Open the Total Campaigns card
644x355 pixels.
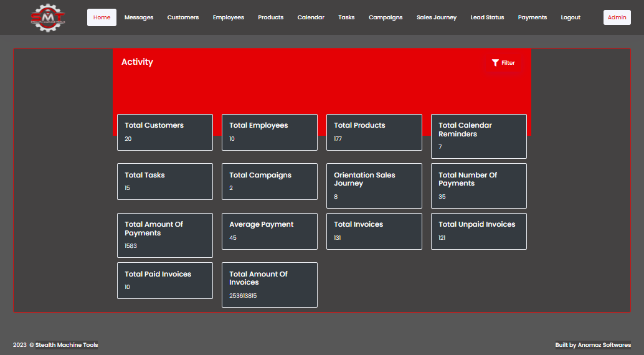click(270, 182)
